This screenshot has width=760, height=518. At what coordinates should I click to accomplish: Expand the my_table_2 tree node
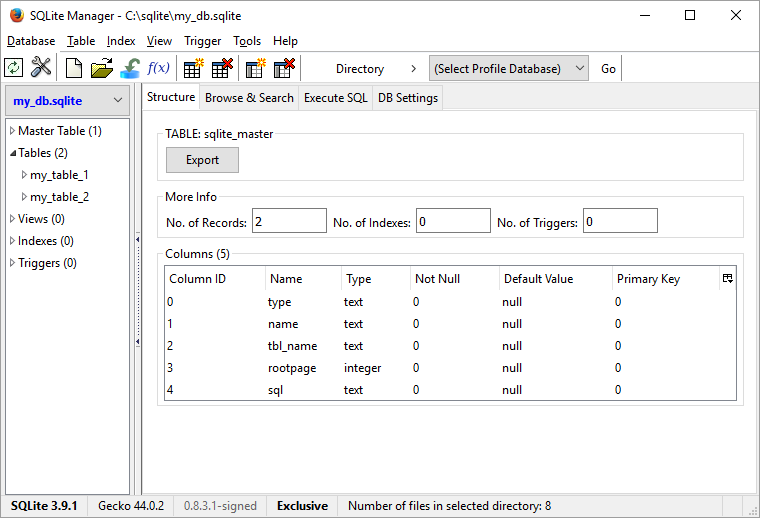[x=24, y=197]
